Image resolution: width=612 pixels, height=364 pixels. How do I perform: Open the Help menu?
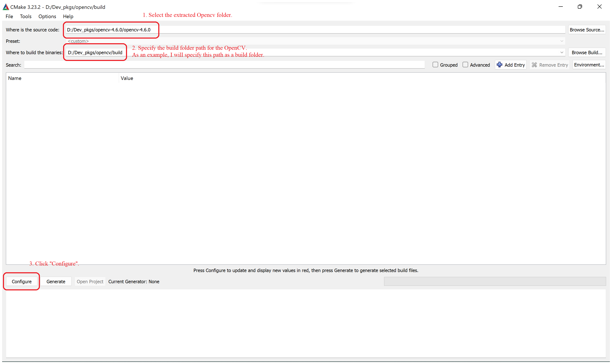[x=68, y=16]
